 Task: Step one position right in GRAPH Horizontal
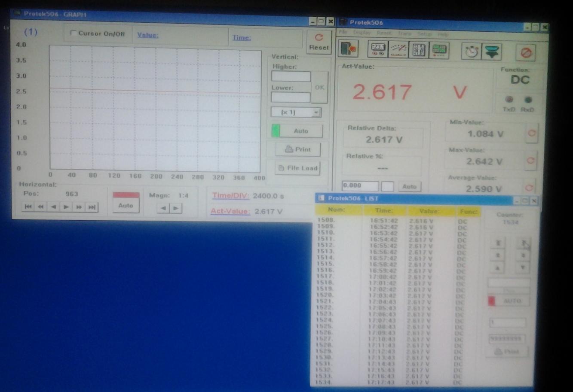point(66,207)
